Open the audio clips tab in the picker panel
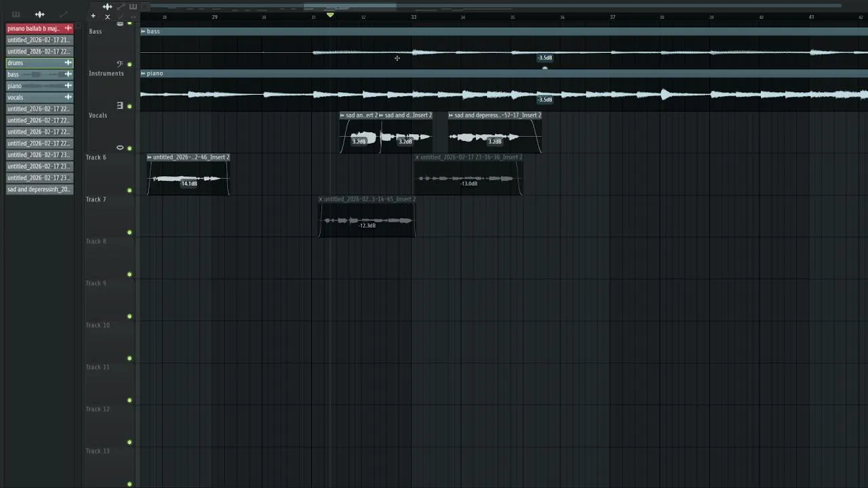This screenshot has height=488, width=868. coord(39,14)
